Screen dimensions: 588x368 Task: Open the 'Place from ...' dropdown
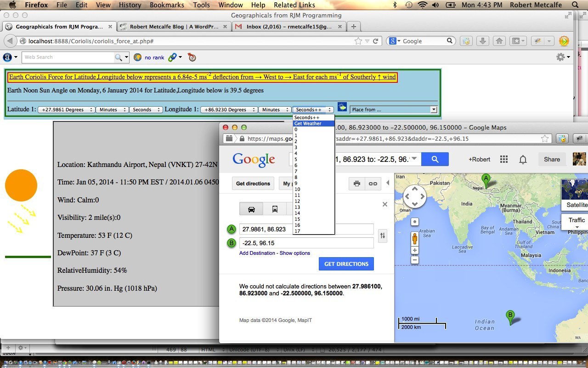(394, 109)
